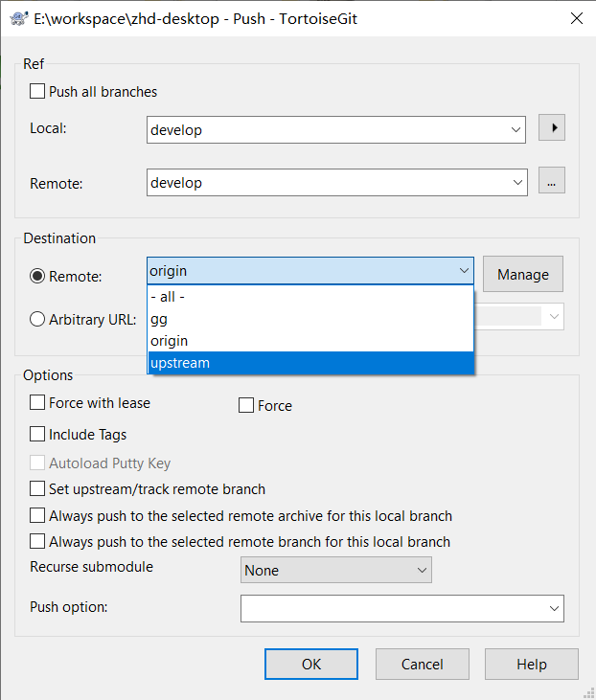Enable Push all branches checkbox

(x=38, y=92)
